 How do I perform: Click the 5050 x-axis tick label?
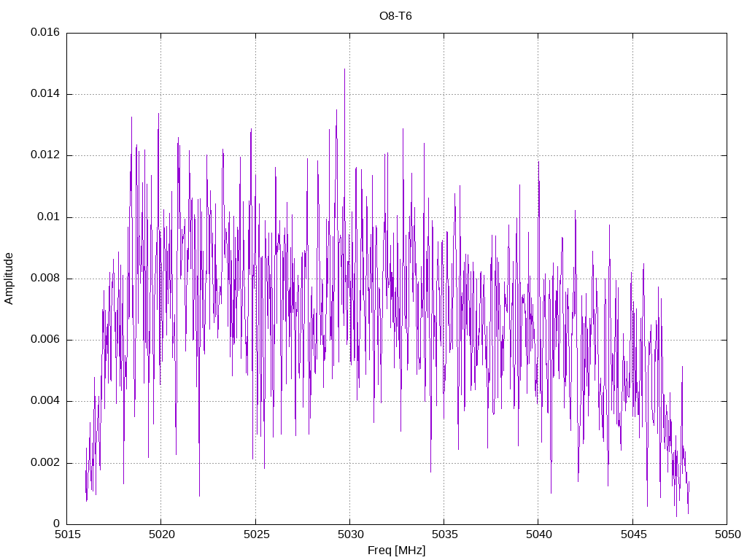[728, 534]
